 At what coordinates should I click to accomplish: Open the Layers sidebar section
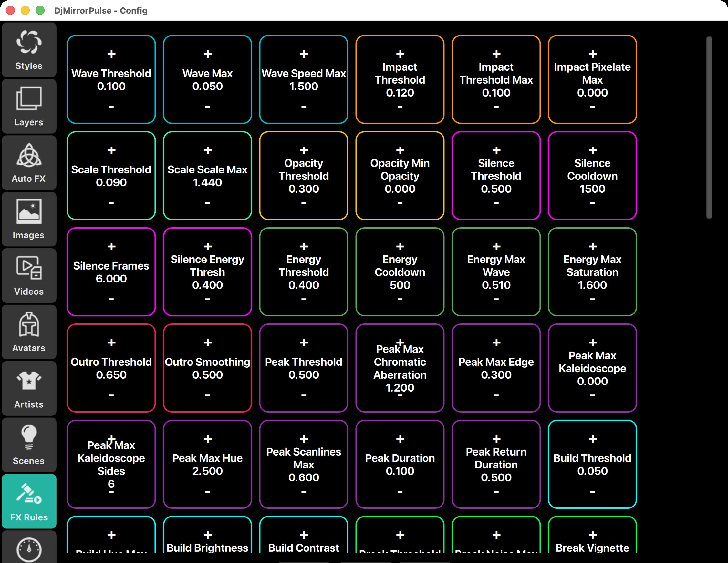coord(29,106)
